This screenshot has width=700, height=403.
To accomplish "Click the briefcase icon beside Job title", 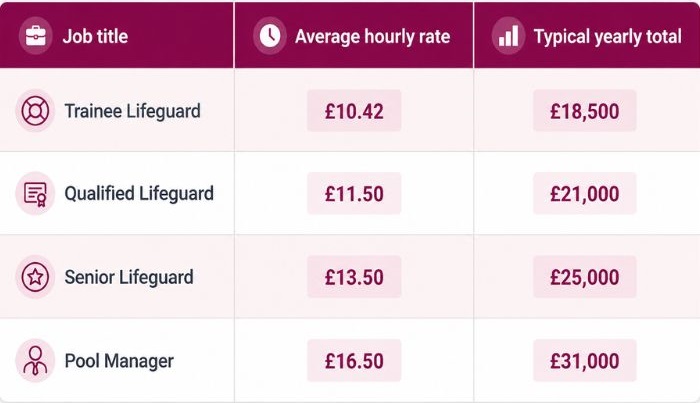I will (x=36, y=36).
